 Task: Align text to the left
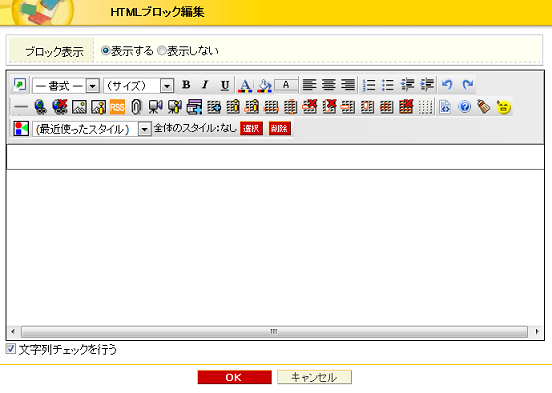coord(309,85)
